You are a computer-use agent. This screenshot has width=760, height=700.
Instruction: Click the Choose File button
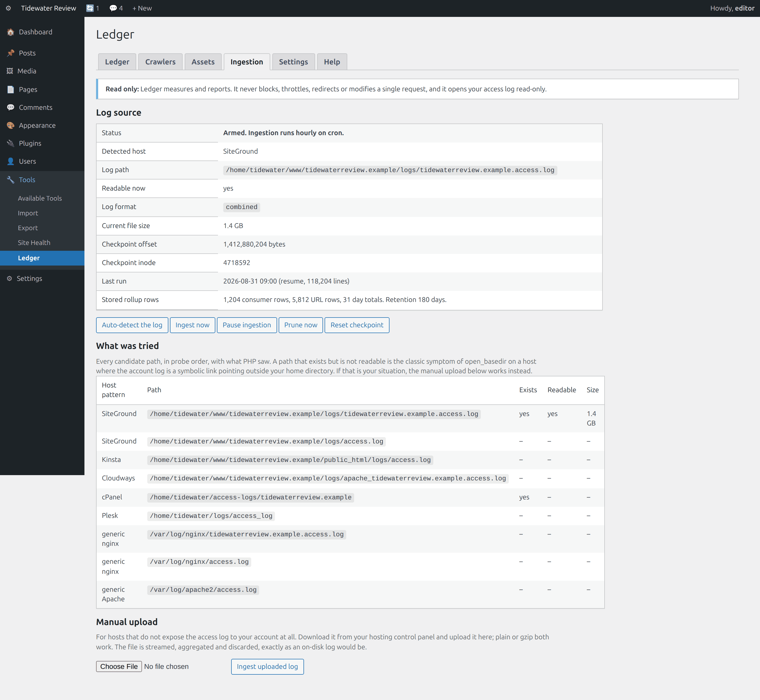(119, 667)
